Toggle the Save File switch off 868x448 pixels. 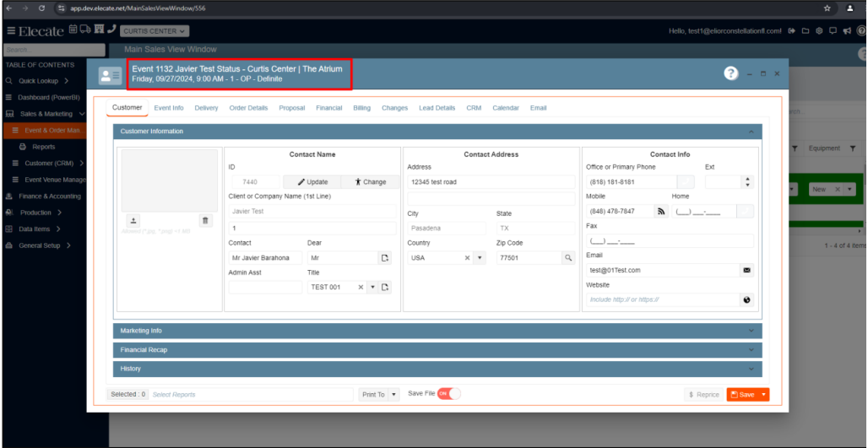click(449, 394)
